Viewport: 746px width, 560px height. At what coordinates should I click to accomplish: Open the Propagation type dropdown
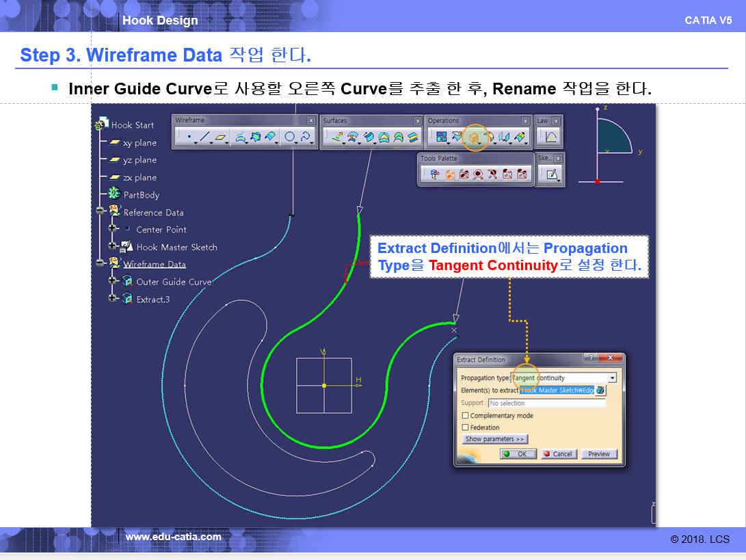click(612, 378)
